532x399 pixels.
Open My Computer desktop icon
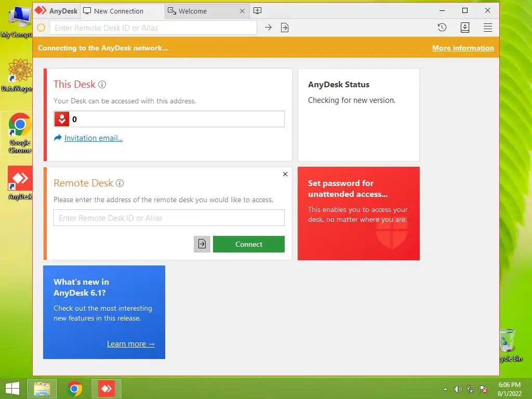pyautogui.click(x=17, y=21)
